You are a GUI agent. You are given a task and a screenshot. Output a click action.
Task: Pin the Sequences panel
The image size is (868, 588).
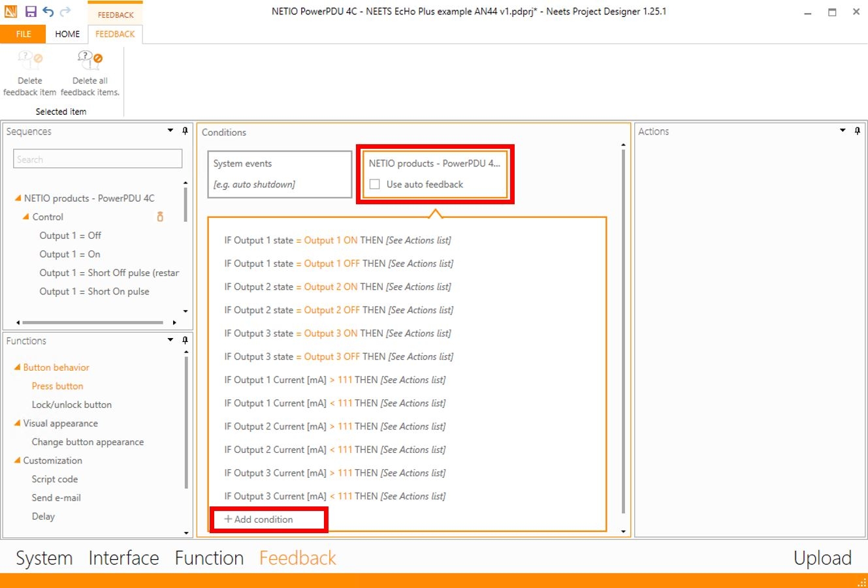tap(185, 131)
